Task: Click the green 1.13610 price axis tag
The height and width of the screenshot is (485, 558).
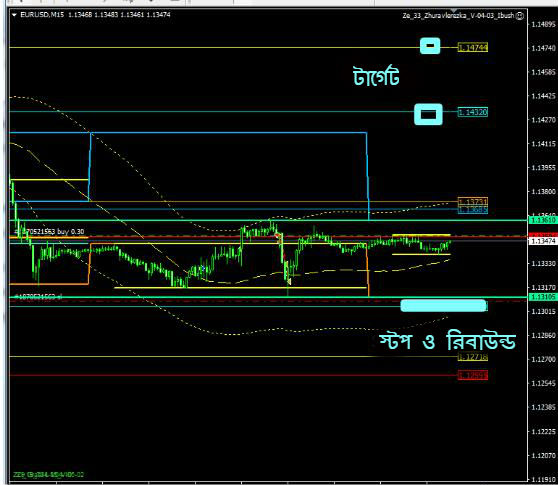Action: (x=543, y=220)
